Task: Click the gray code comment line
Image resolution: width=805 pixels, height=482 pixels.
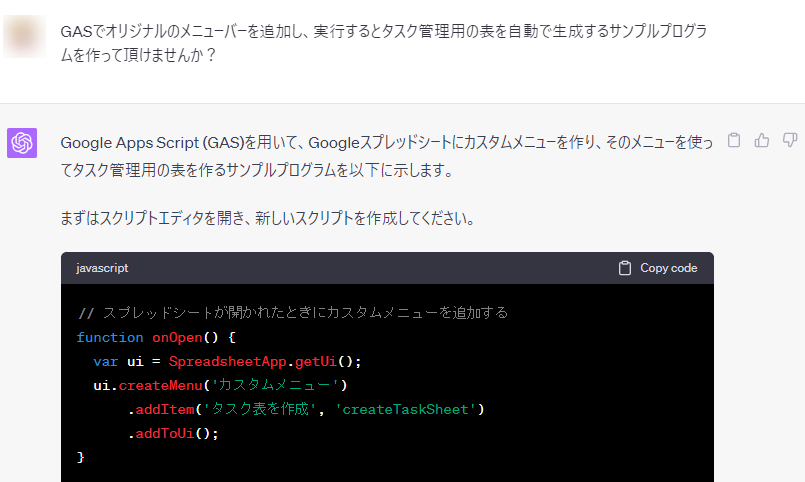Action: (292, 313)
